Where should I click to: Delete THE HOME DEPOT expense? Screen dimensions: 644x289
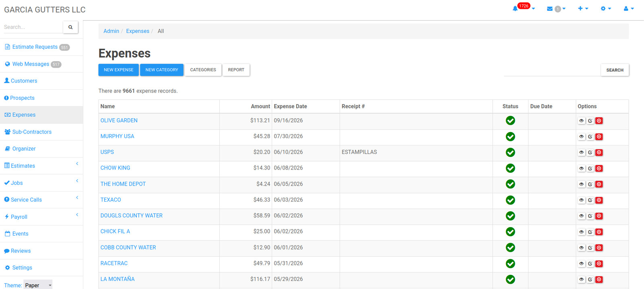tap(599, 184)
